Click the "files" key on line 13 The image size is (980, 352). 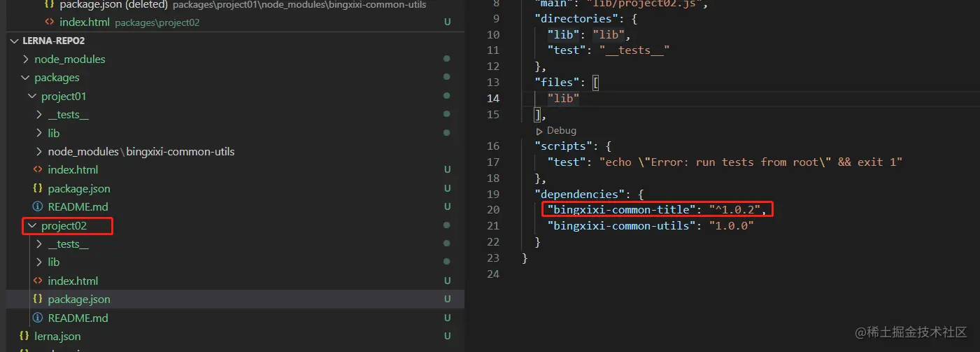pos(558,83)
